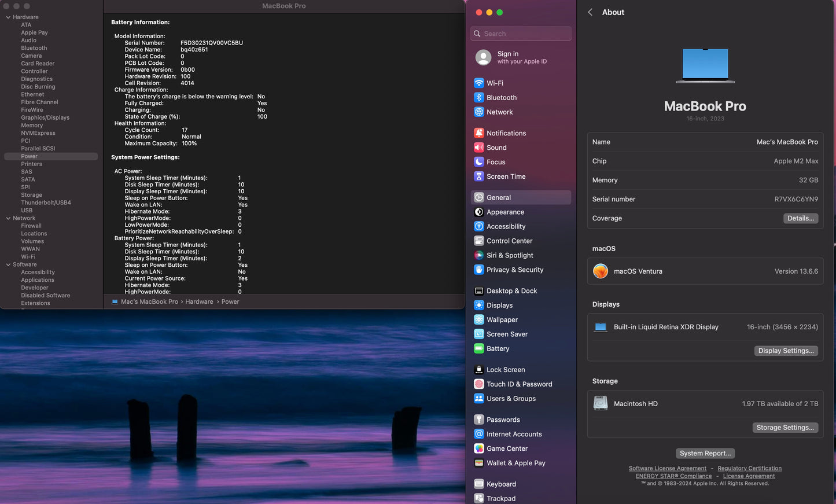Collapse the Hardware tree section
The image size is (836, 504).
coord(8,17)
